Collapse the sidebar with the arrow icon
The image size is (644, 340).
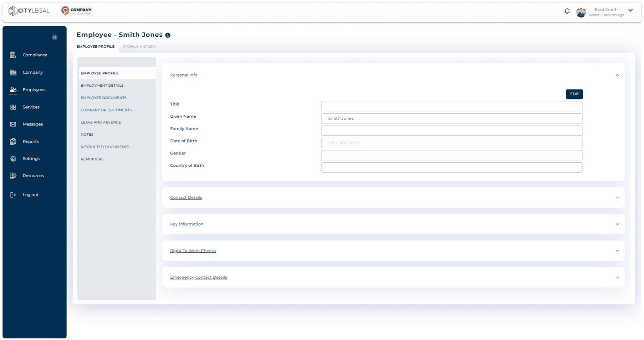55,37
